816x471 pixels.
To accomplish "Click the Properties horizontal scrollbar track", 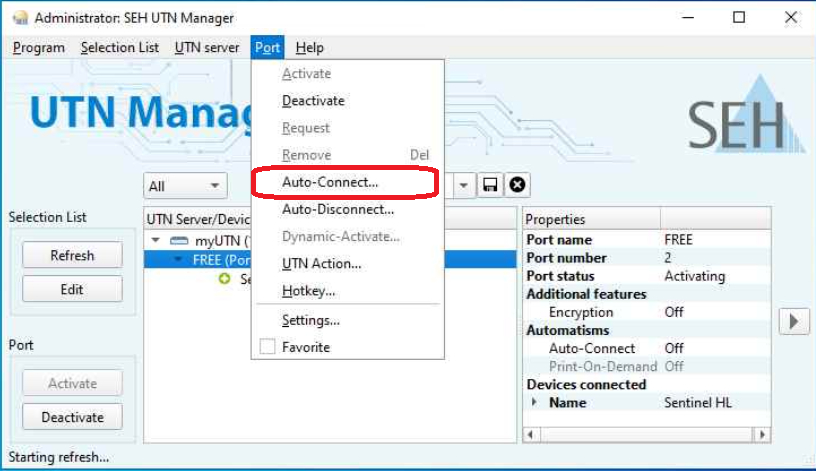I will tap(646, 435).
